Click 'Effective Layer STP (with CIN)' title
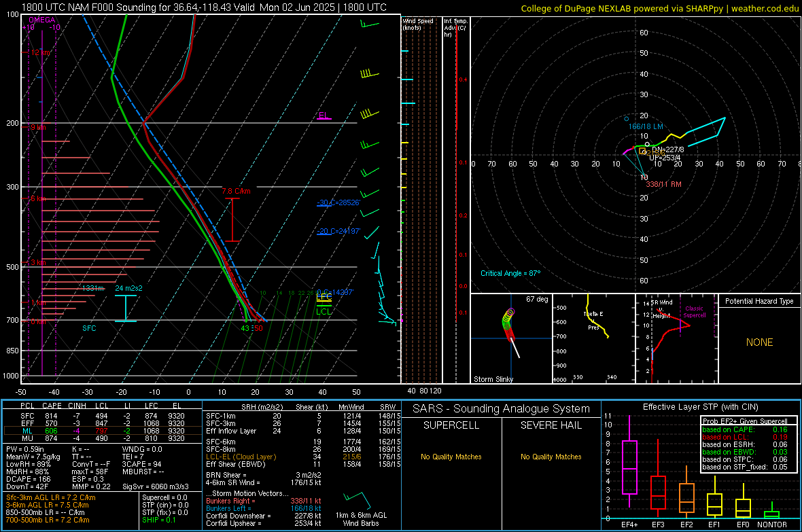This screenshot has height=532, width=802. 700,407
